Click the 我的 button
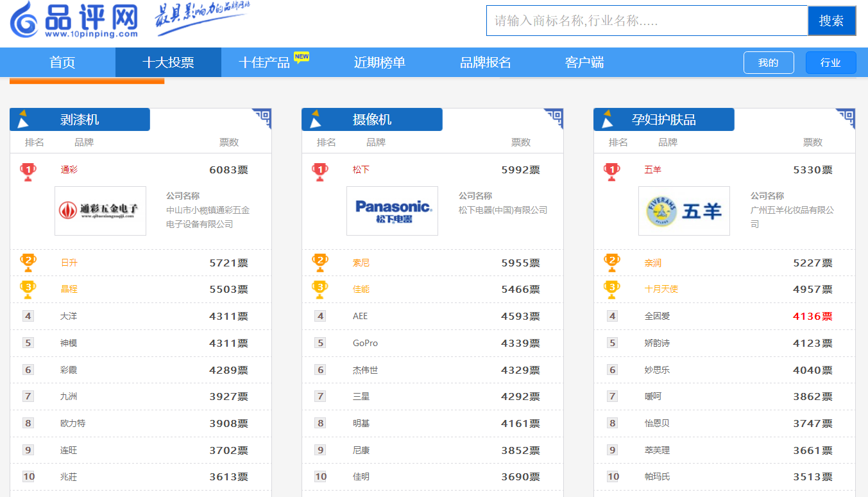 769,62
